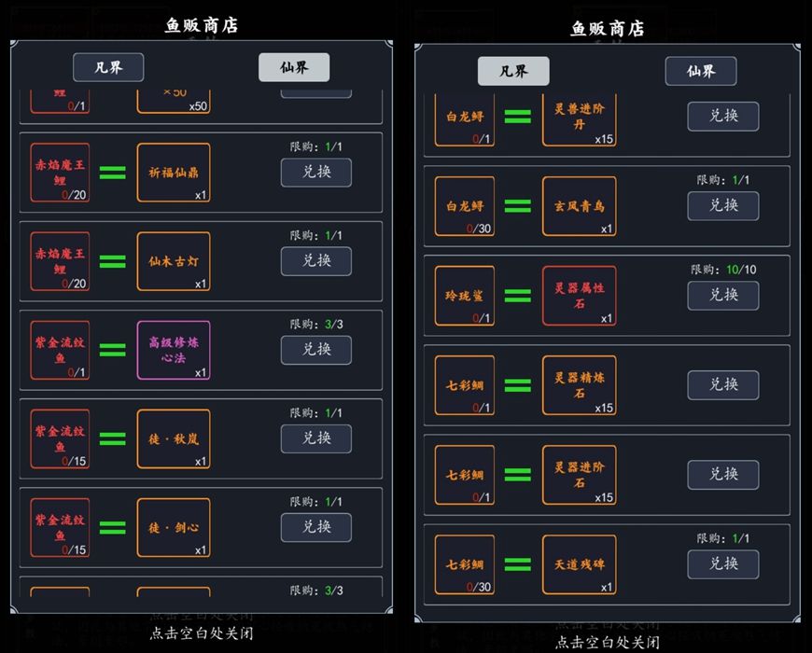
Task: Click 限购: 1/1 in the 玄凤青鸟 row
Action: tap(723, 180)
